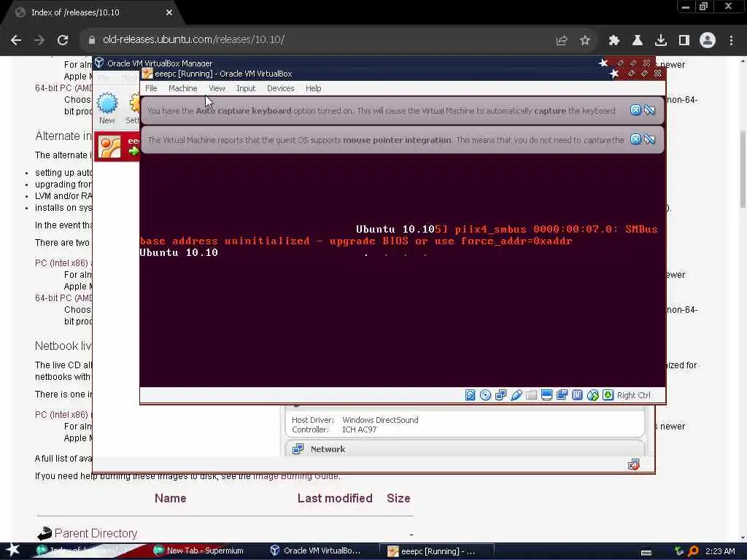Open the File menu in eeepc VM window
Screen dimensions: 747x560
point(151,88)
